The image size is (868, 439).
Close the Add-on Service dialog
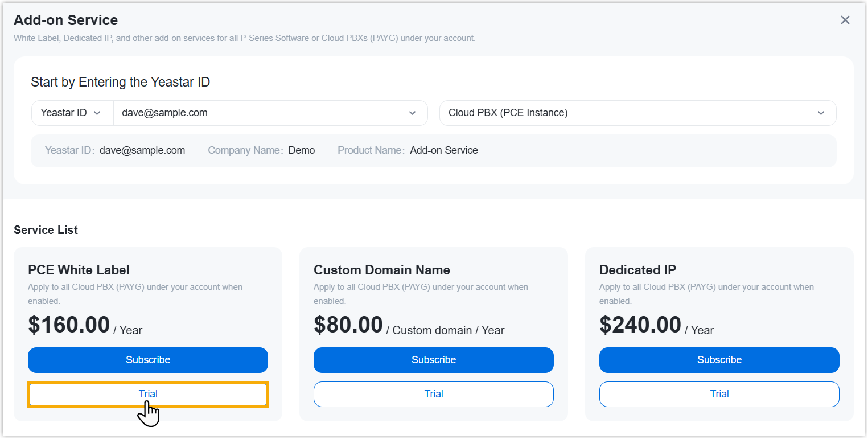(845, 20)
